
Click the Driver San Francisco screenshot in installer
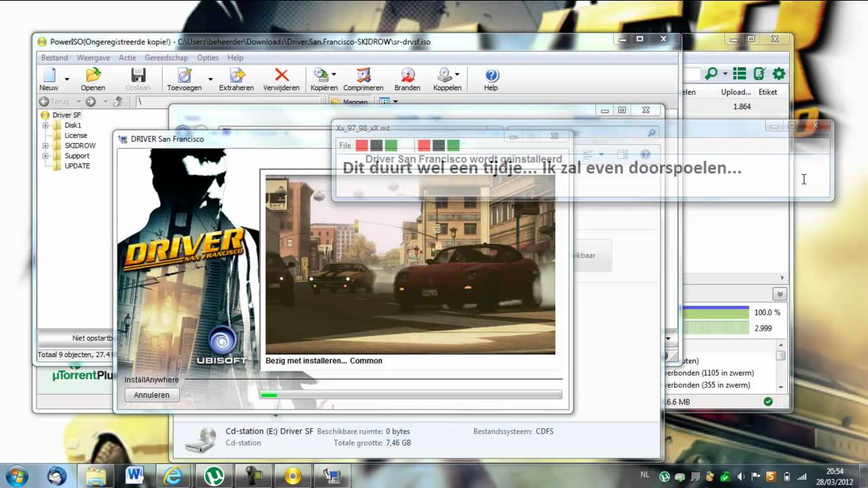tap(410, 264)
